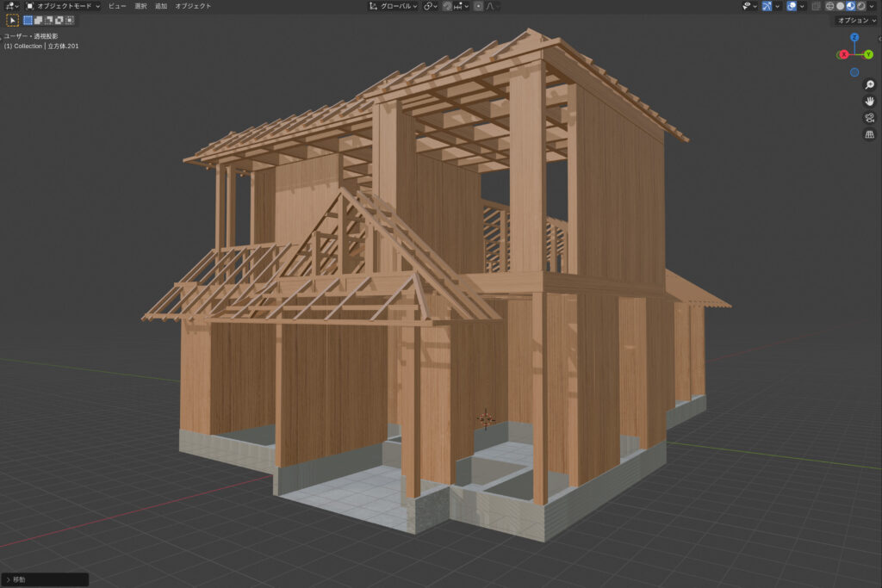Viewport: 882px width, 588px height.
Task: Toggle the camera view icon
Action: pos(870,118)
